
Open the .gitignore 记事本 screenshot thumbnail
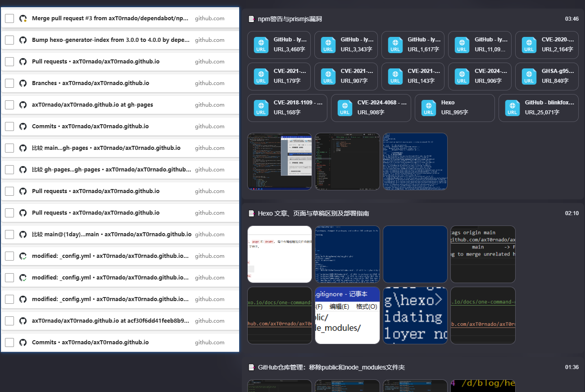[347, 315]
